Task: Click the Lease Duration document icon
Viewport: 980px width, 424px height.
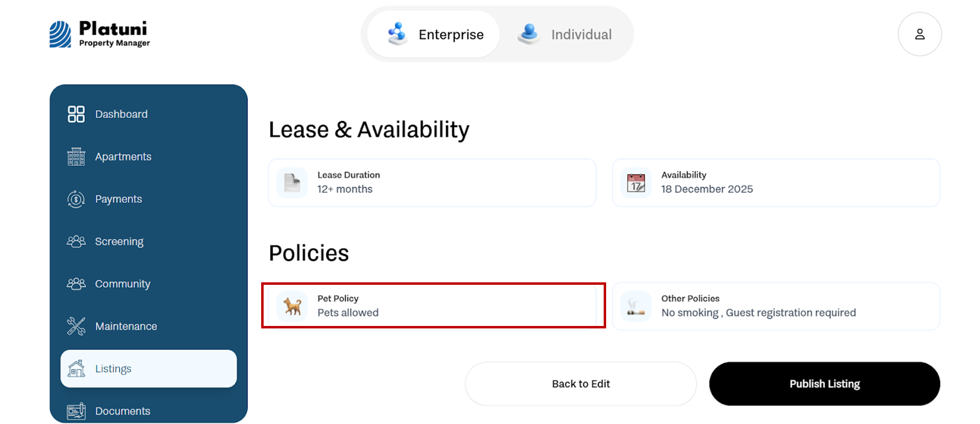Action: [x=293, y=183]
